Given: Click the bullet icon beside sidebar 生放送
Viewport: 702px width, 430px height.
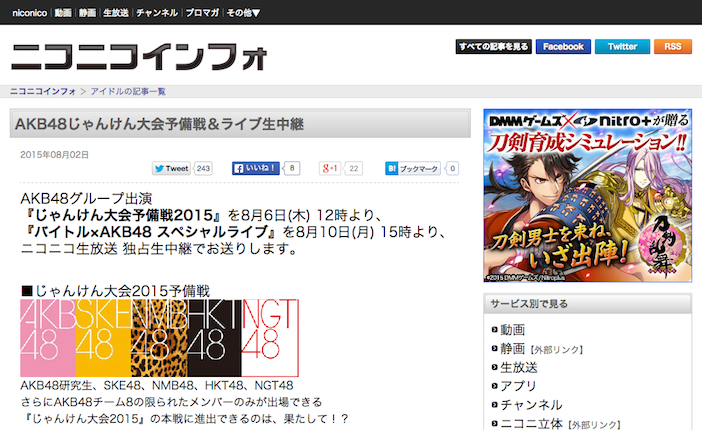Looking at the screenshot, I should click(x=494, y=367).
